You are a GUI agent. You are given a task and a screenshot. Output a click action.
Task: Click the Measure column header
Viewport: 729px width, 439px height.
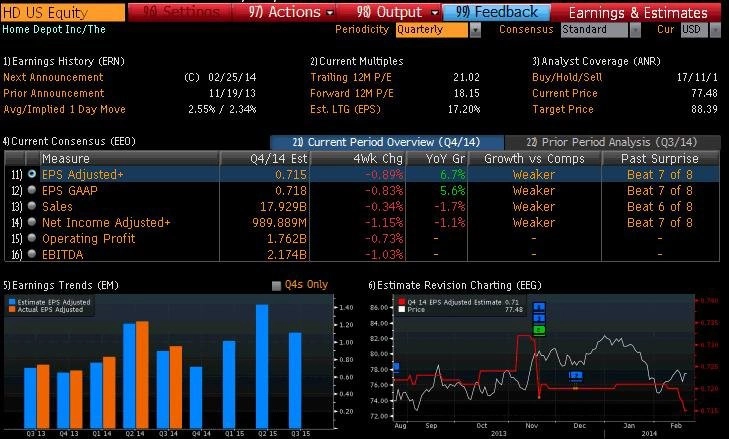(x=129, y=159)
